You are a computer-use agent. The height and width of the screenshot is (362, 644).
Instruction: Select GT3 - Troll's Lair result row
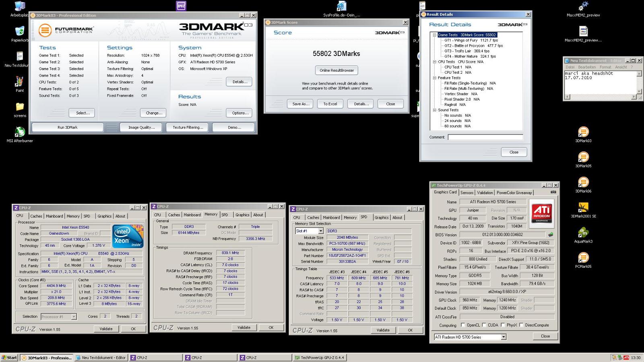(466, 51)
